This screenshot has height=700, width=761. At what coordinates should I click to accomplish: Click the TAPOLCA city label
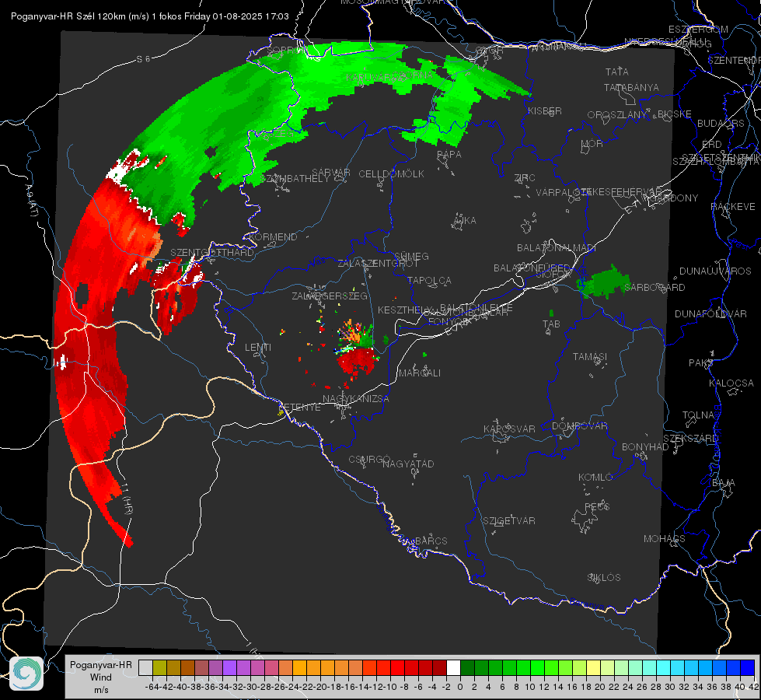[x=429, y=281]
